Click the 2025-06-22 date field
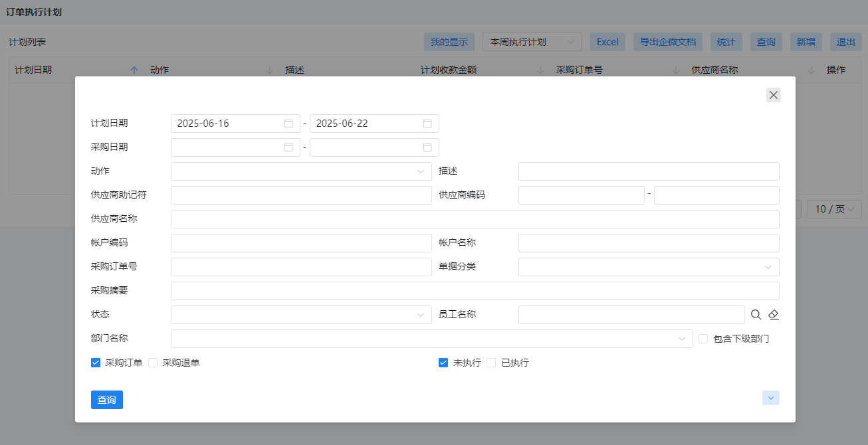Image resolution: width=868 pixels, height=445 pixels. click(x=374, y=124)
